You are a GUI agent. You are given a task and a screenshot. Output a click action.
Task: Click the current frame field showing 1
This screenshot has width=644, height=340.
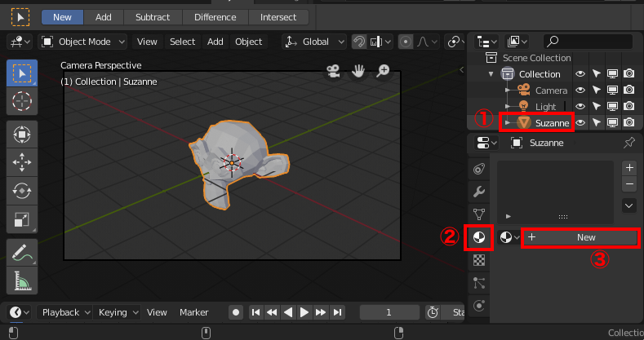389,312
